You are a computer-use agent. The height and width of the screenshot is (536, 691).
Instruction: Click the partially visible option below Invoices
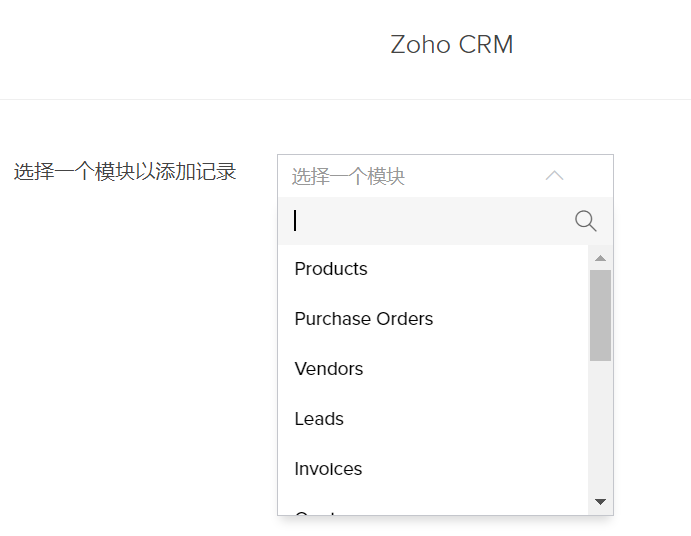tap(320, 512)
